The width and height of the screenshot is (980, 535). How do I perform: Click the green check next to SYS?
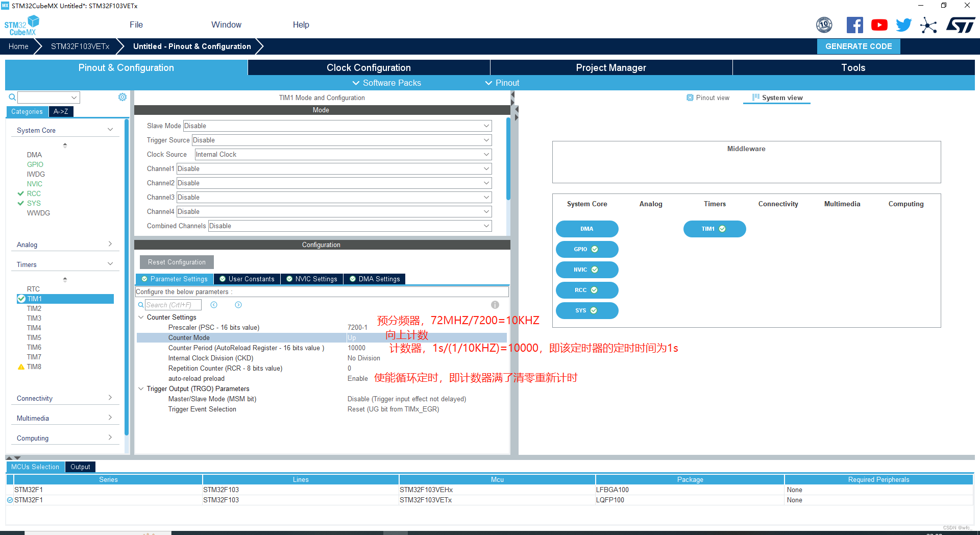(21, 203)
